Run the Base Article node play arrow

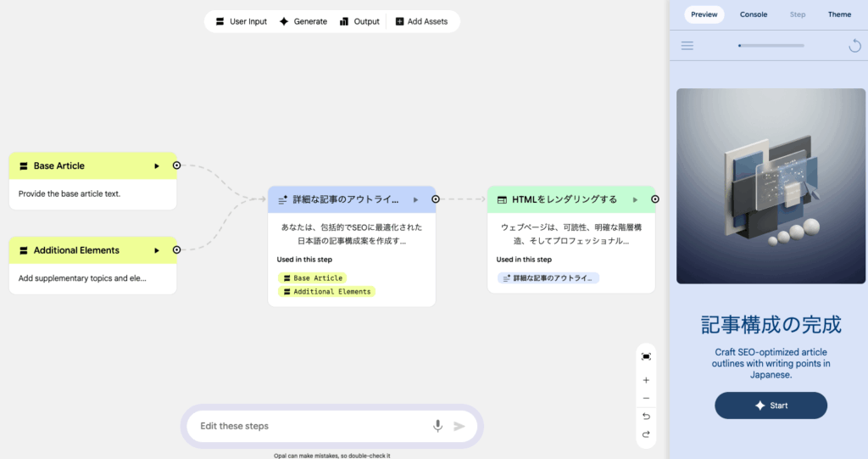coord(157,166)
